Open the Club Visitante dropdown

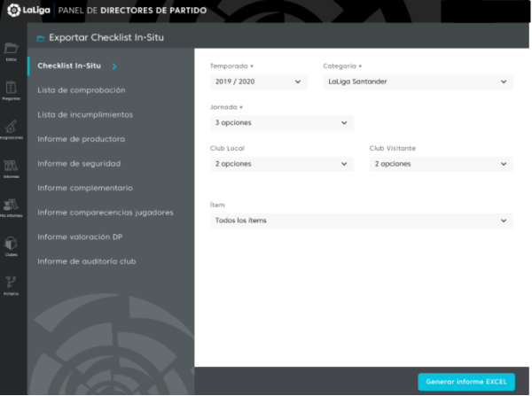[441, 164]
